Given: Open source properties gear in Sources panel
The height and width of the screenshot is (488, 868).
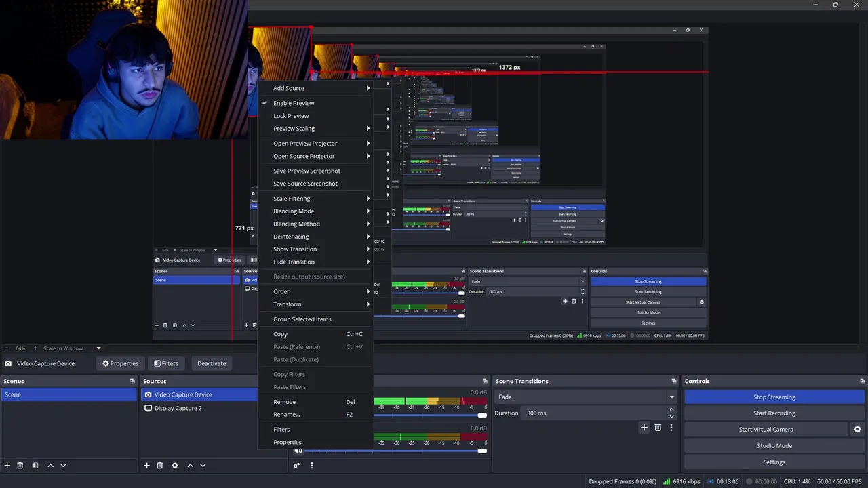Looking at the screenshot, I should click(175, 466).
